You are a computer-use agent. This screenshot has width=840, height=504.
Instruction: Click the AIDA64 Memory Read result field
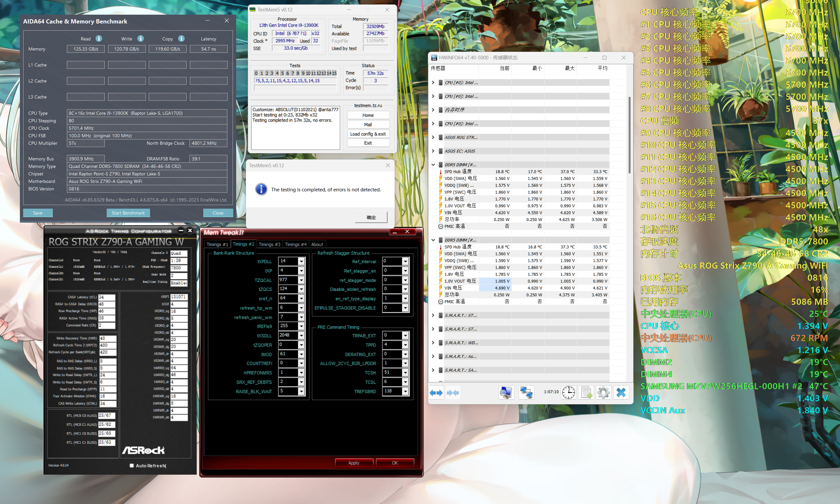pos(85,49)
